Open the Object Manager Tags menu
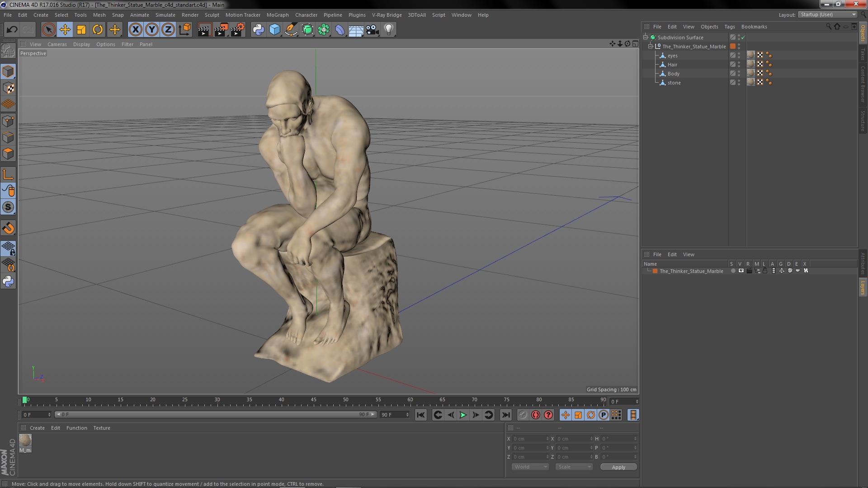This screenshot has width=868, height=488. 730,27
